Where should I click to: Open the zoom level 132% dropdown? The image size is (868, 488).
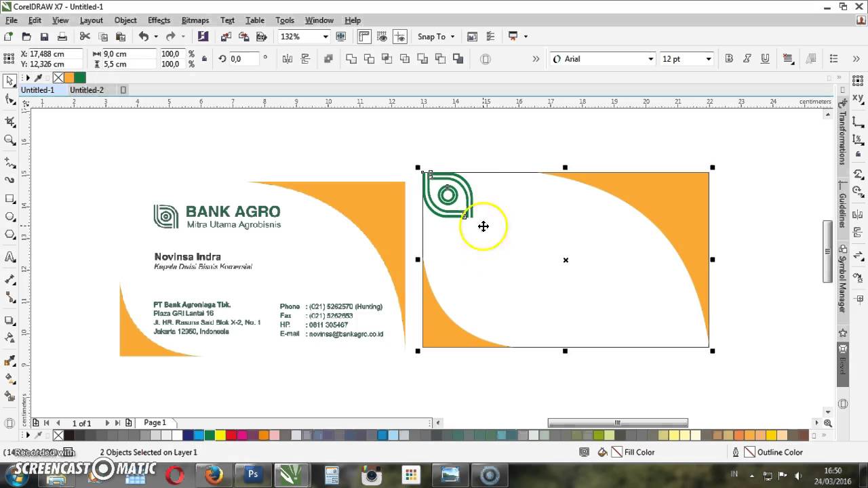pyautogui.click(x=325, y=37)
